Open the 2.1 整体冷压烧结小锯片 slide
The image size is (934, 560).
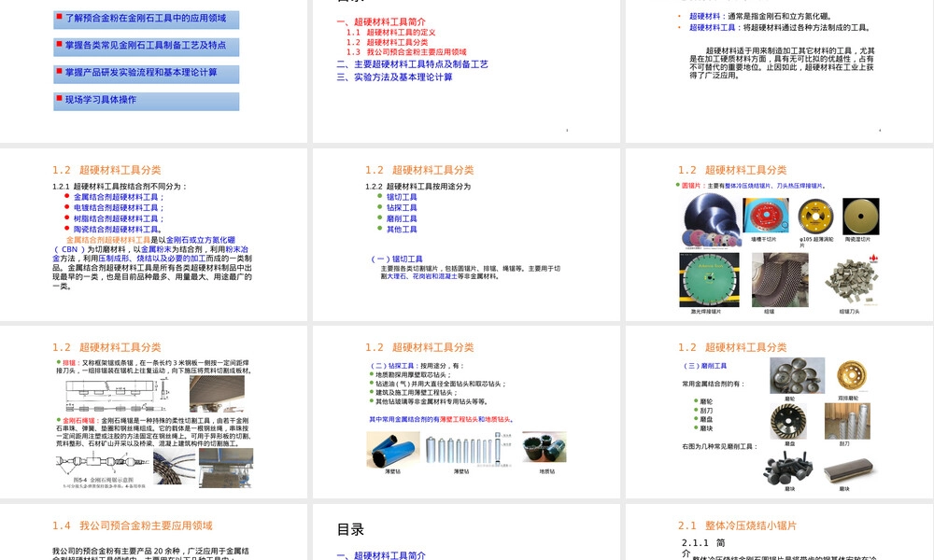pyautogui.click(x=780, y=532)
